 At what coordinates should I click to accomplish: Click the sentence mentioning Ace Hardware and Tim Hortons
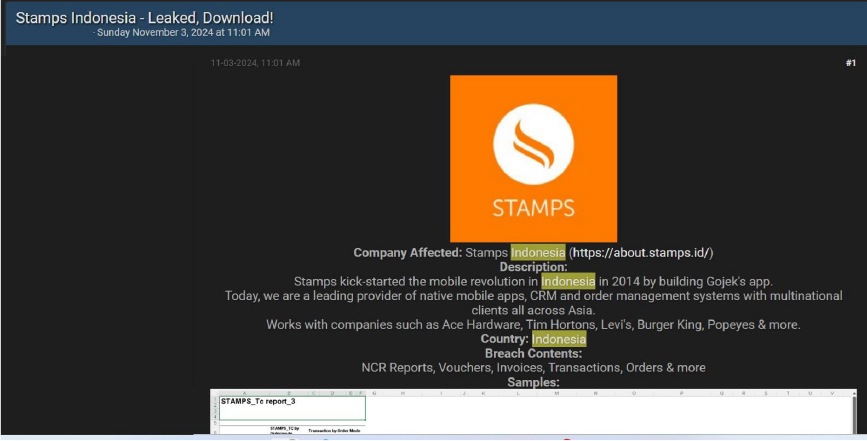(534, 324)
